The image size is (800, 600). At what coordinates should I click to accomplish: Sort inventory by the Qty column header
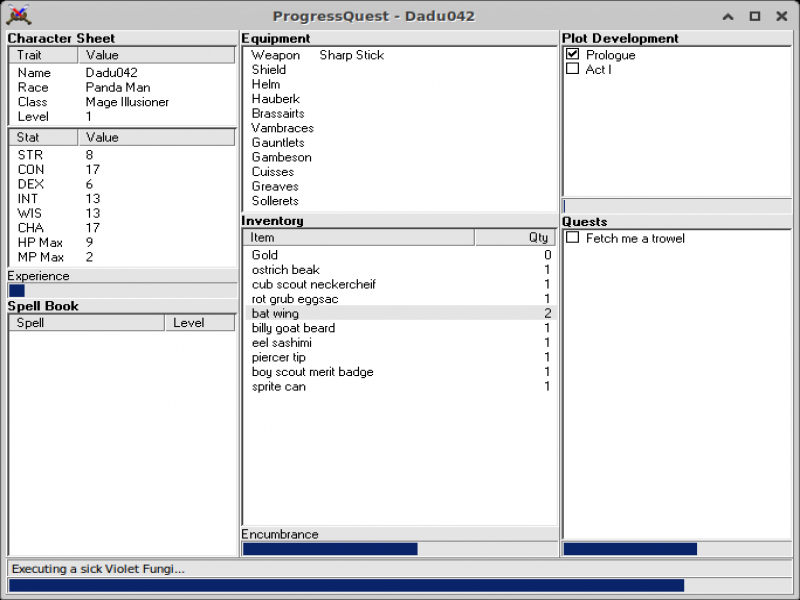click(515, 237)
